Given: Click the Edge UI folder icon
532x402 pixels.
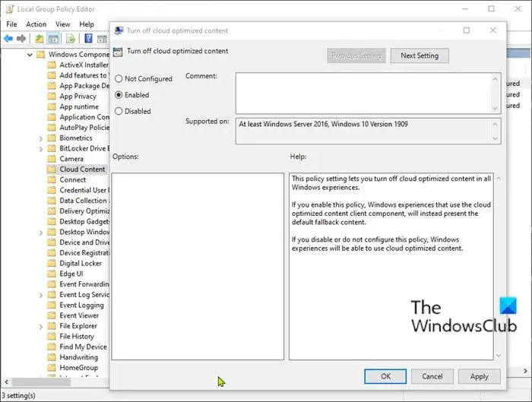Looking at the screenshot, I should pyautogui.click(x=52, y=274).
